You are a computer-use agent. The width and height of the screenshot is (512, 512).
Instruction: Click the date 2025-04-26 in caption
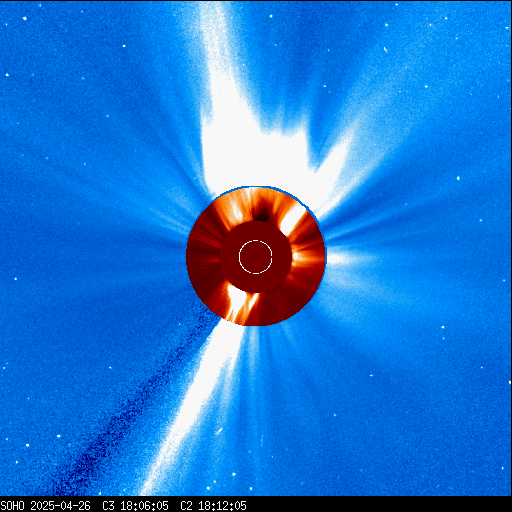coord(60,506)
